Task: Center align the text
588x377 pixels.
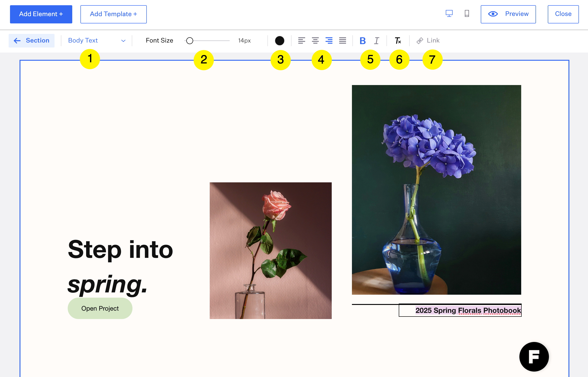Action: coord(315,40)
